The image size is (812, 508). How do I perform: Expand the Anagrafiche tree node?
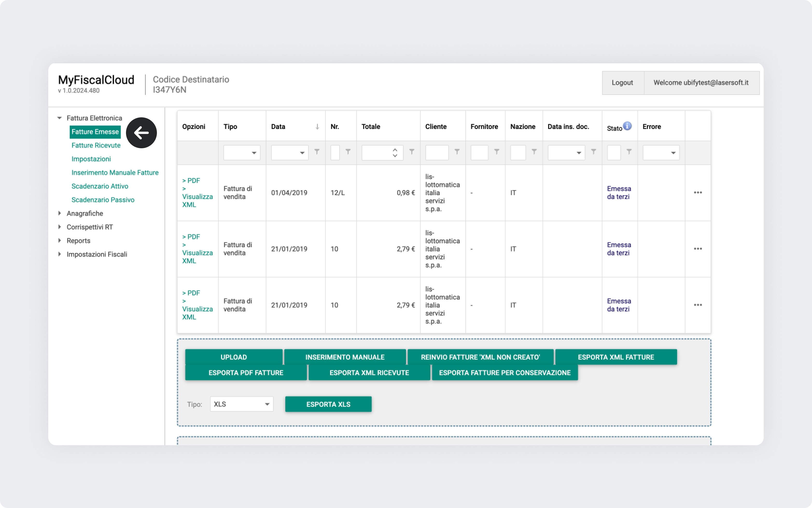coord(60,213)
